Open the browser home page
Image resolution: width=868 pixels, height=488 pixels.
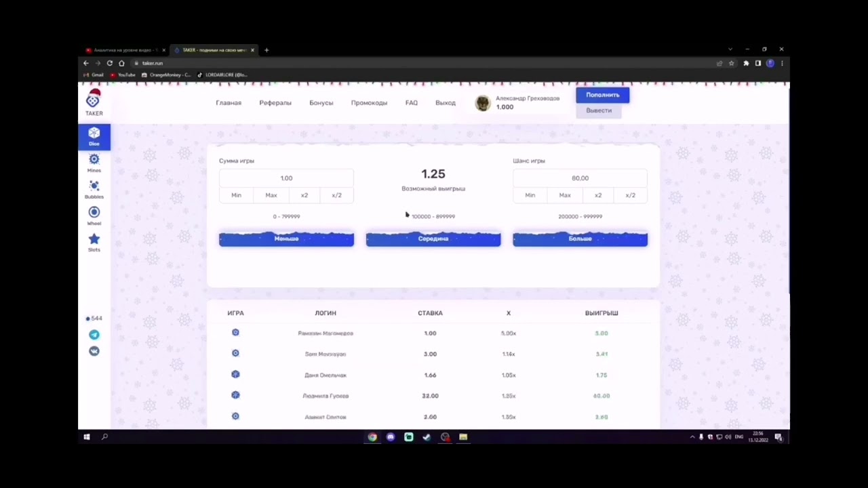[121, 63]
